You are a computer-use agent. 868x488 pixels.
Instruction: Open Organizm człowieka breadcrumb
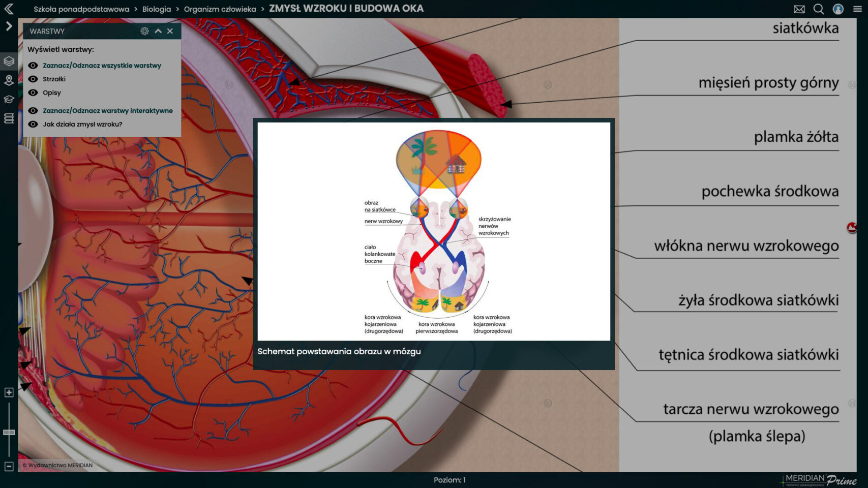pos(220,9)
